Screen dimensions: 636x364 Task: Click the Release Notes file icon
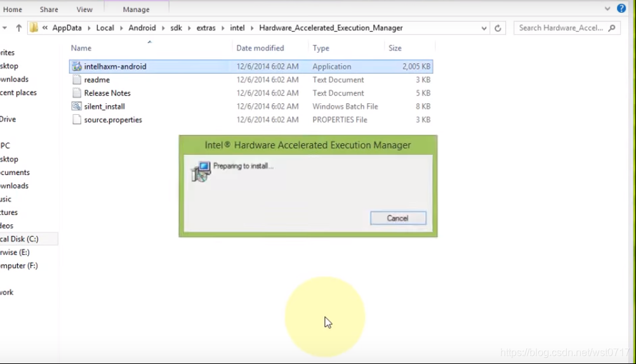77,93
